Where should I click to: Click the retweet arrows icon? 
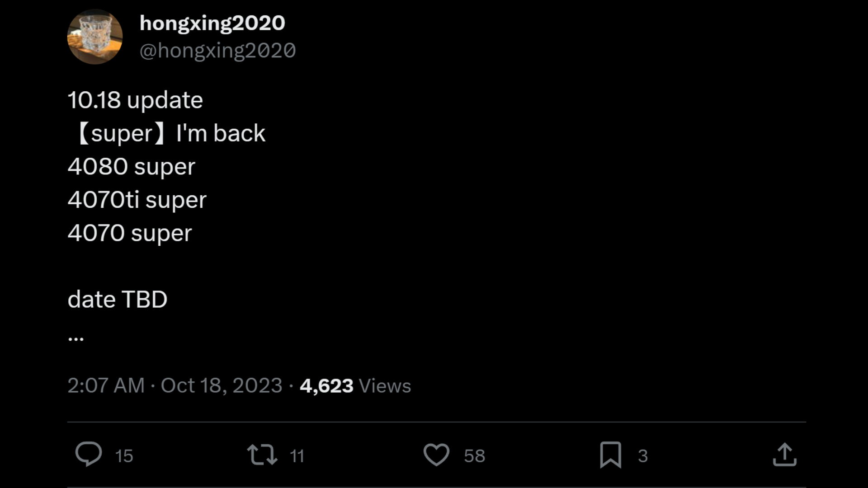pyautogui.click(x=262, y=455)
